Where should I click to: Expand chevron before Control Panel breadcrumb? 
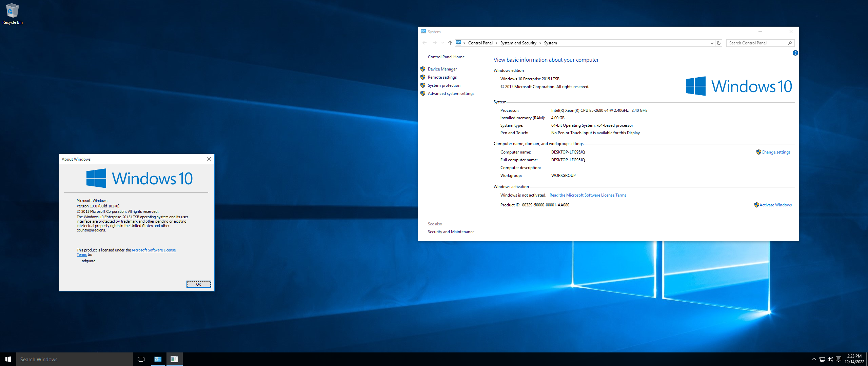(x=464, y=43)
